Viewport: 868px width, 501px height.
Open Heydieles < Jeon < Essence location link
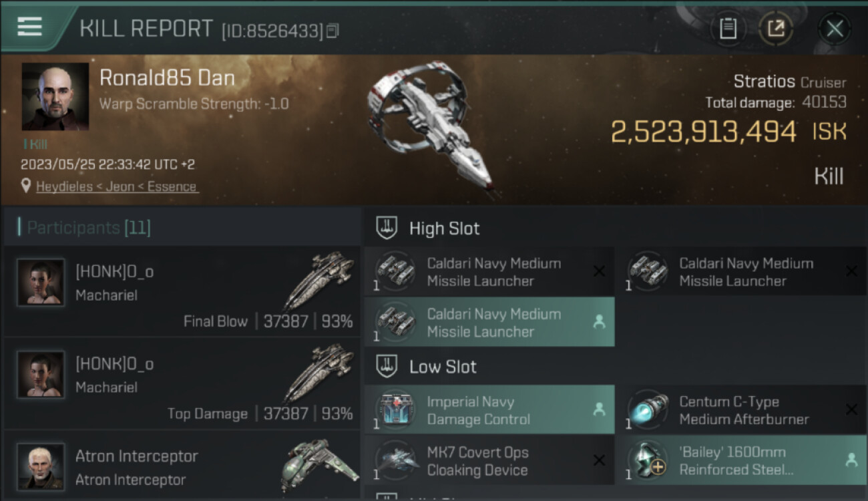coord(117,187)
